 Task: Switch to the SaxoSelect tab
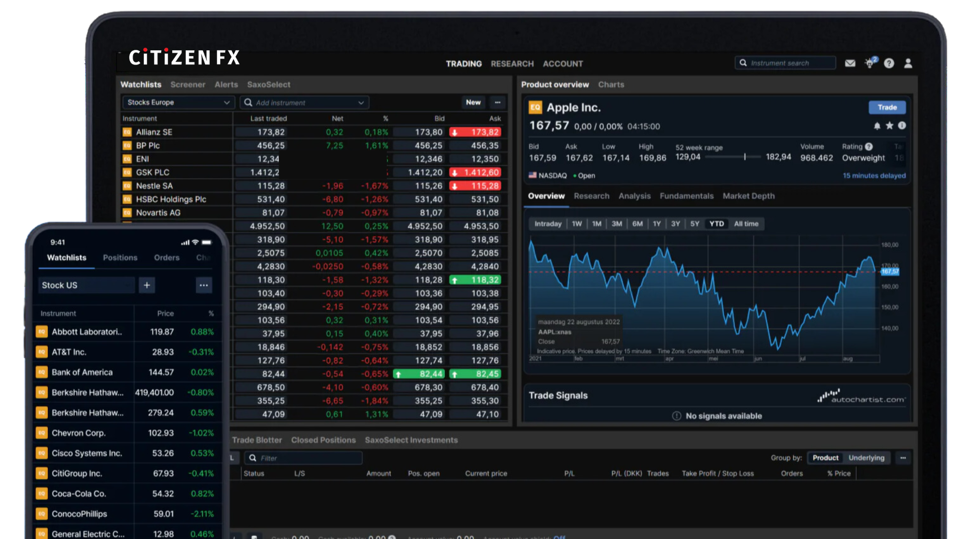click(268, 85)
